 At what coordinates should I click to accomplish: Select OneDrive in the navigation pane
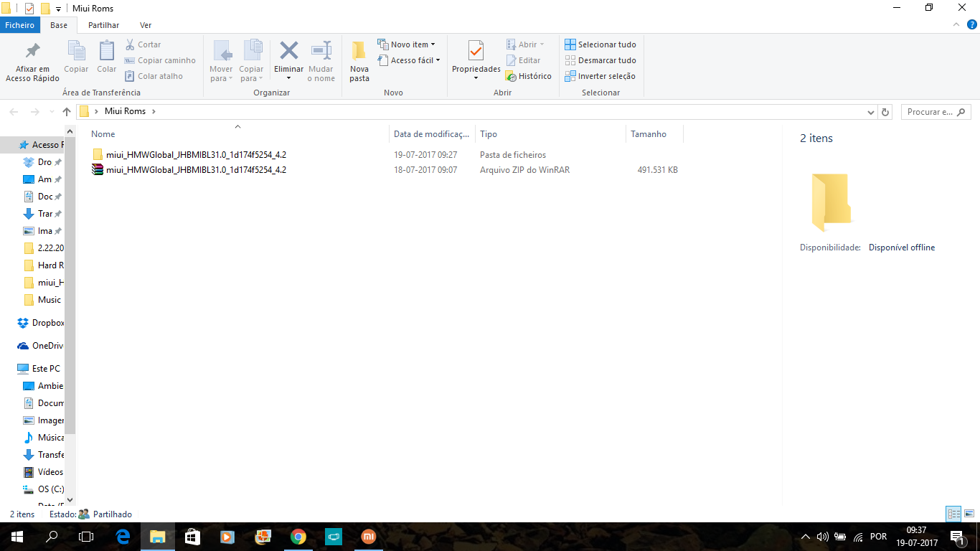47,346
